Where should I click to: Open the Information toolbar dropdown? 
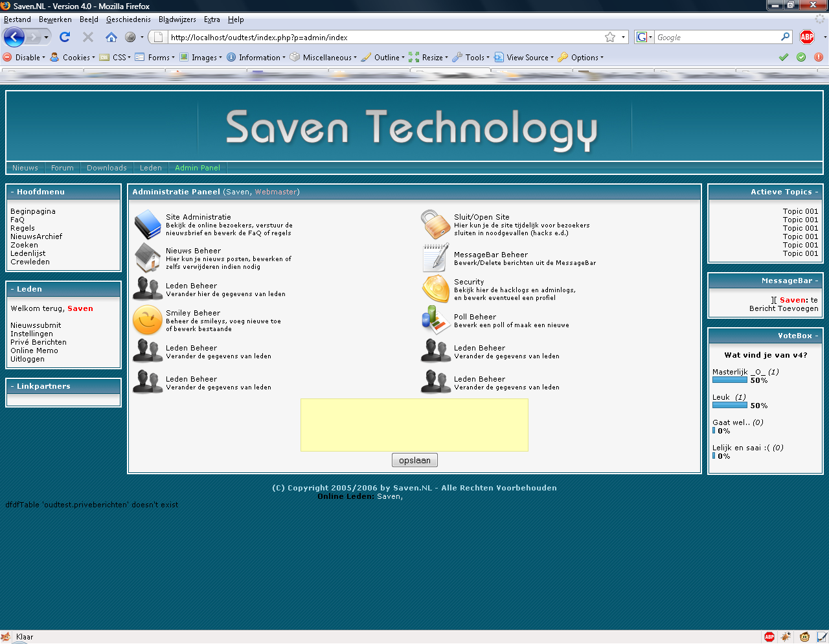point(256,57)
